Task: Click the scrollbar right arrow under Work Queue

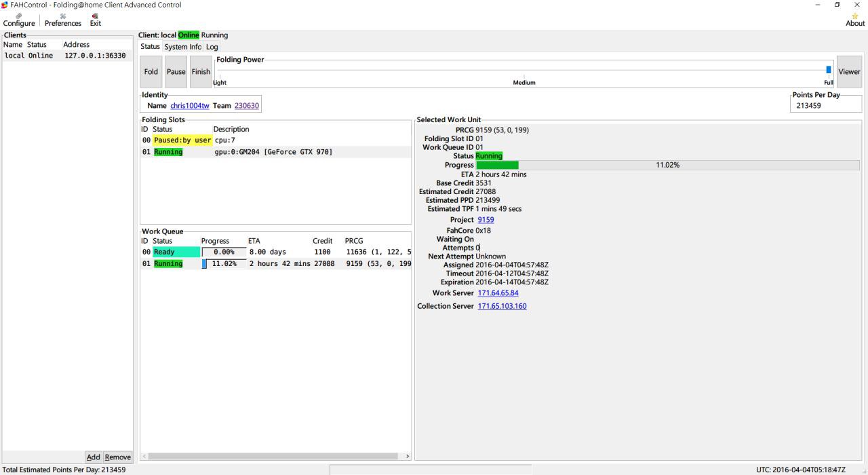Action: point(407,456)
